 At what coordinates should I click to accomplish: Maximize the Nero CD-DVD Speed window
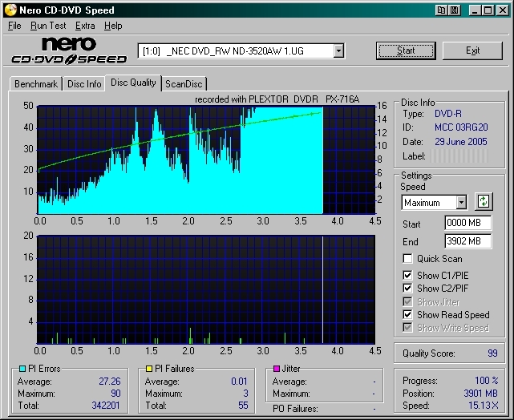[x=488, y=10]
